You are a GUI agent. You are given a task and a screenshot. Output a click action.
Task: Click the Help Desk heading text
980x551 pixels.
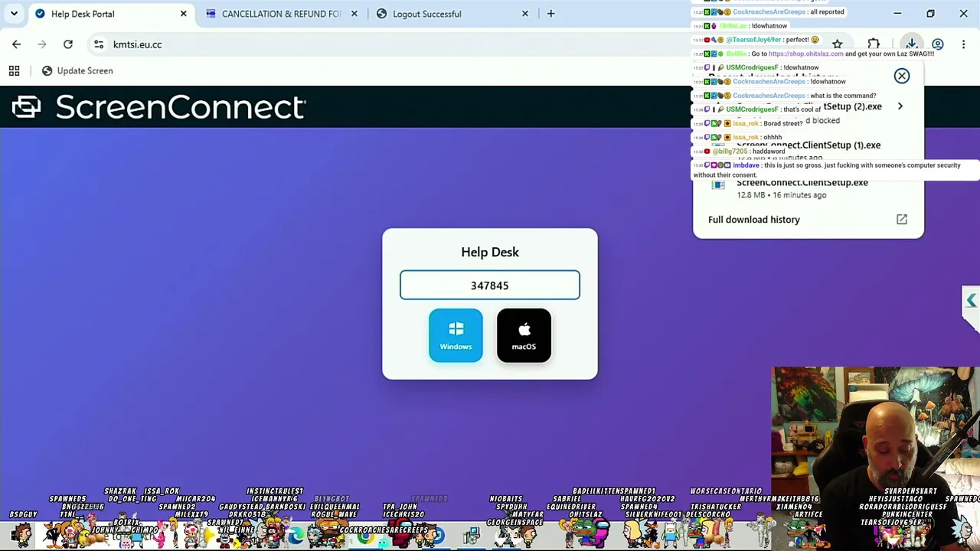click(x=490, y=252)
